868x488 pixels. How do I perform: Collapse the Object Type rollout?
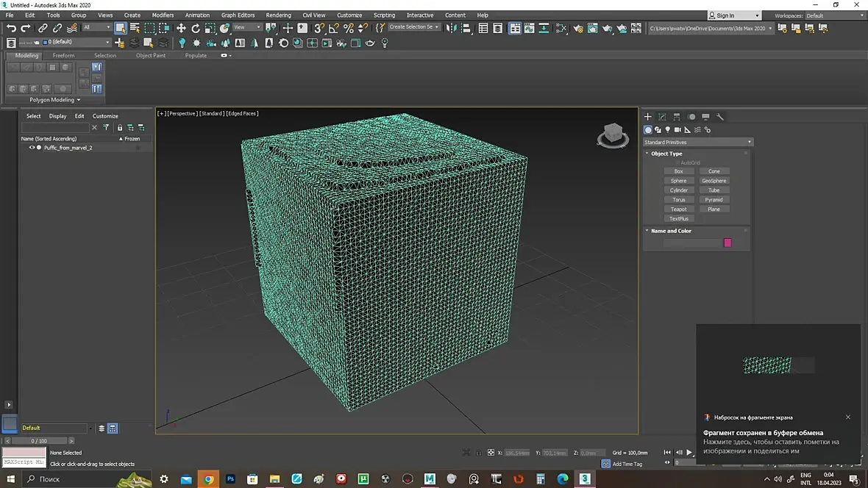(x=666, y=154)
